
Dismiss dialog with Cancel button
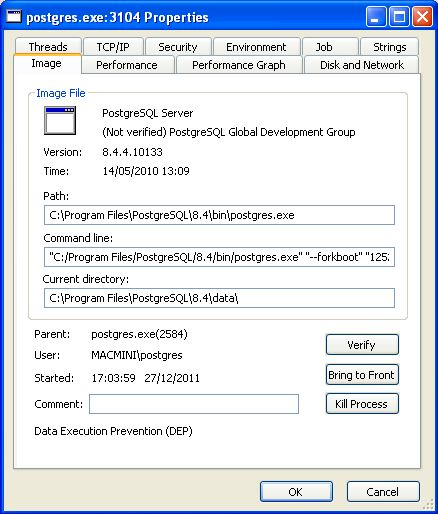(x=383, y=492)
